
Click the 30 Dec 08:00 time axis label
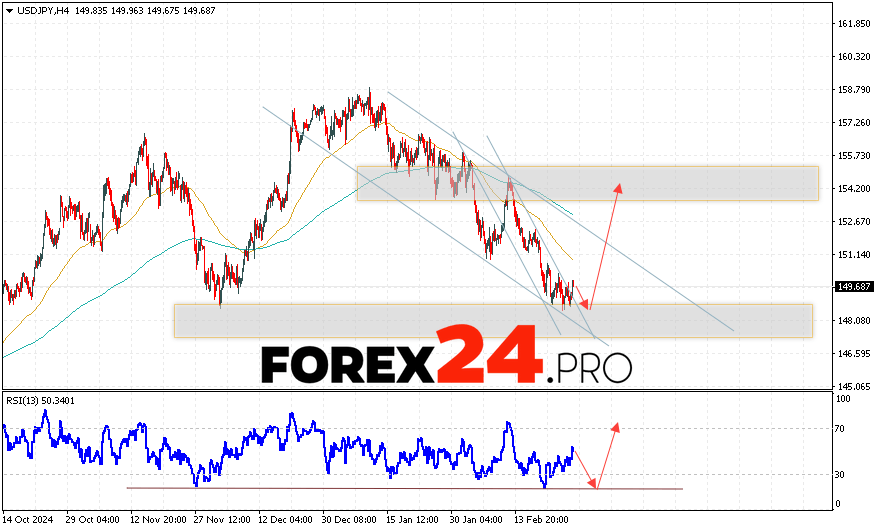[x=350, y=520]
